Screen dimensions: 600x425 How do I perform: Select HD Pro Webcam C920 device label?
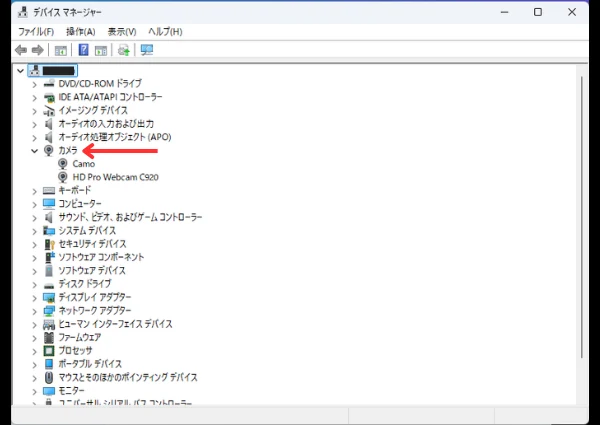click(x=116, y=177)
